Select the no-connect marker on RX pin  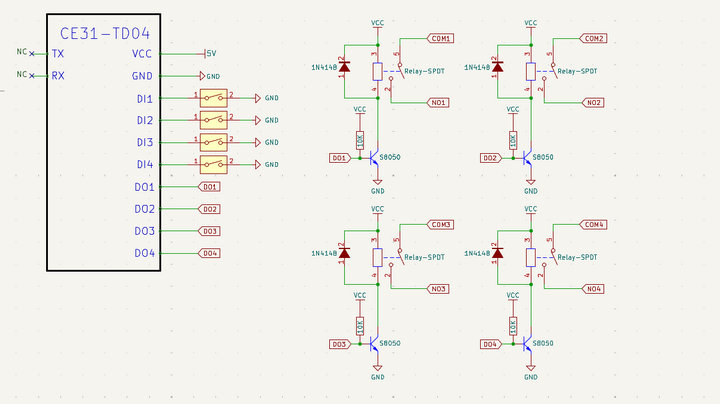click(x=32, y=75)
